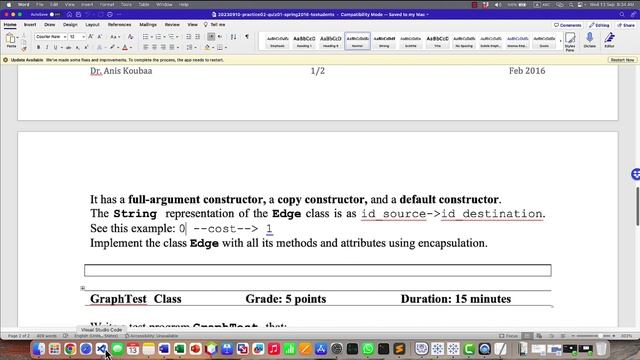Choose the text highlight color tool
640x360 pixels.
(112, 48)
